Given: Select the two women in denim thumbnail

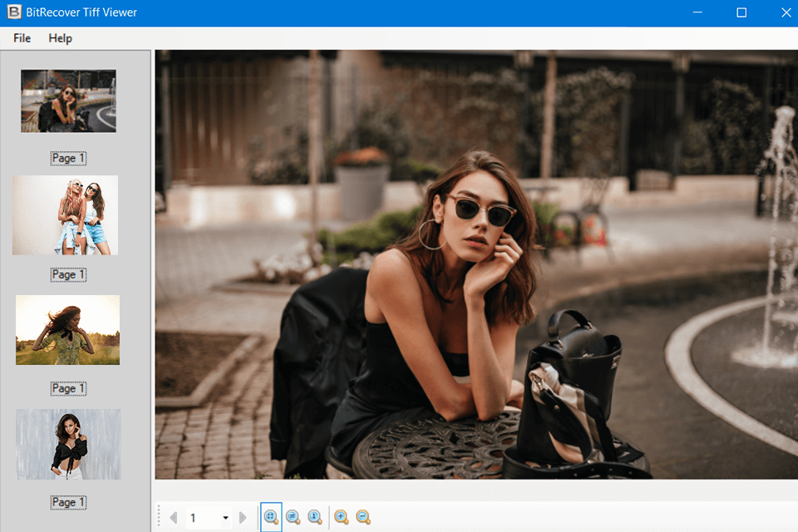Looking at the screenshot, I should click(x=65, y=215).
